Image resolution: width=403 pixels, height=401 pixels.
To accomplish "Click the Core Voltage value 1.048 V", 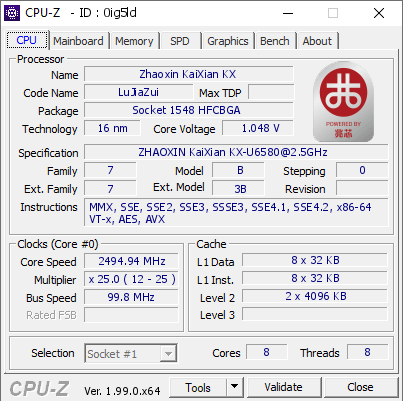I will coord(258,128).
